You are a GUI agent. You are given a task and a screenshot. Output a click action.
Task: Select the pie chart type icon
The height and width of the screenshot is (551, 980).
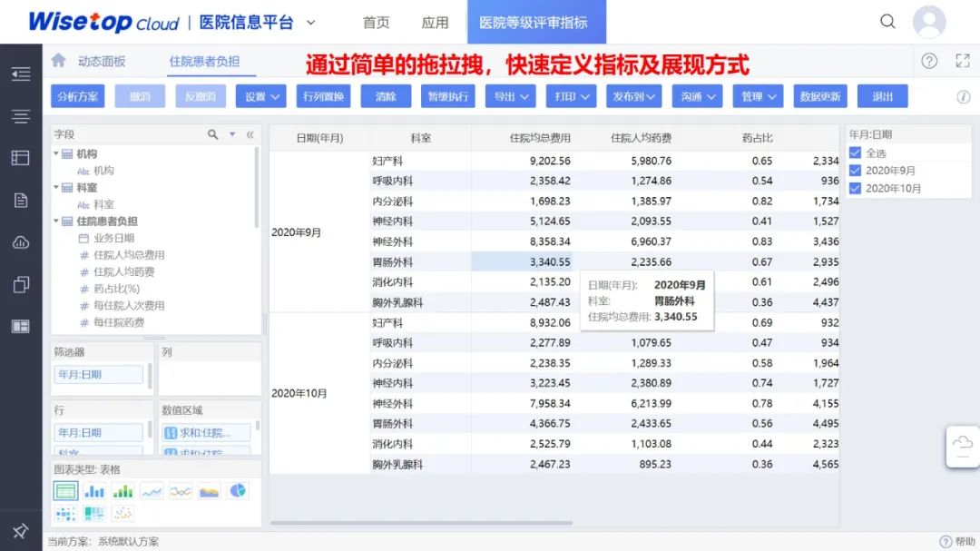(x=238, y=491)
